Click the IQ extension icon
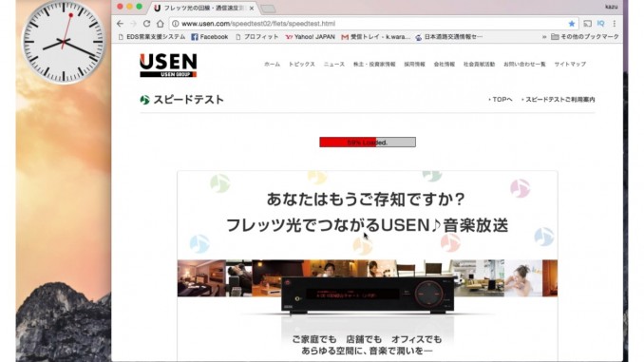Screen dimensions: 644x362 601,24
